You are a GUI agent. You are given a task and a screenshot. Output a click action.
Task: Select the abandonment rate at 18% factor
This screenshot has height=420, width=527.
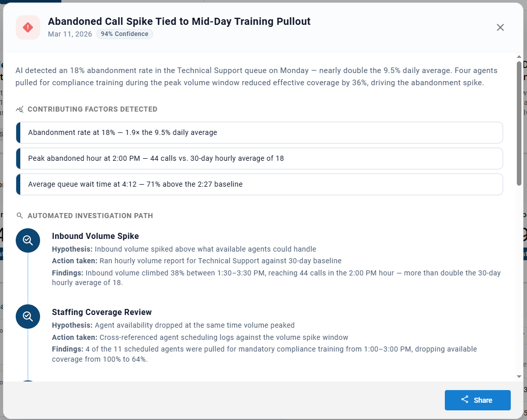260,132
